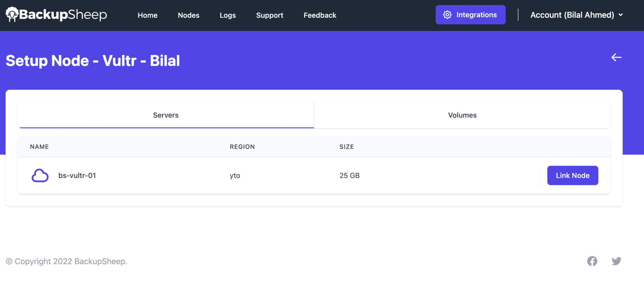Screen dimensions: 644x288
Task: Click the NAME column header
Action: [x=39, y=147]
